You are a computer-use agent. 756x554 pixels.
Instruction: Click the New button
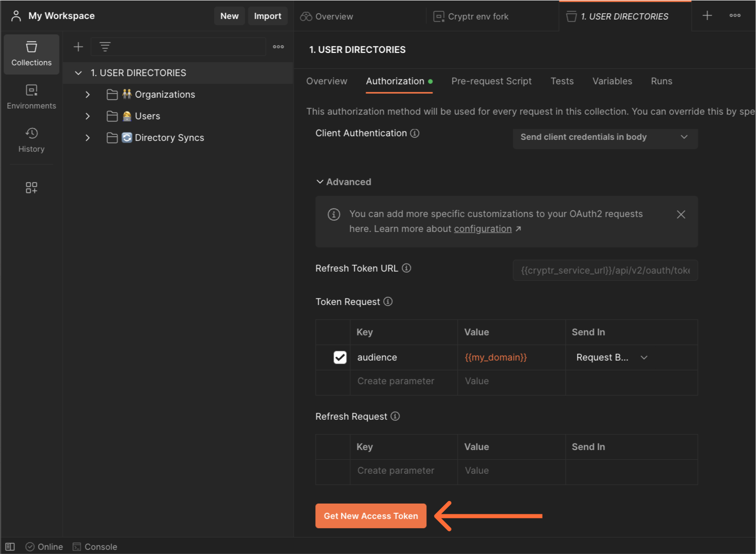pos(229,16)
